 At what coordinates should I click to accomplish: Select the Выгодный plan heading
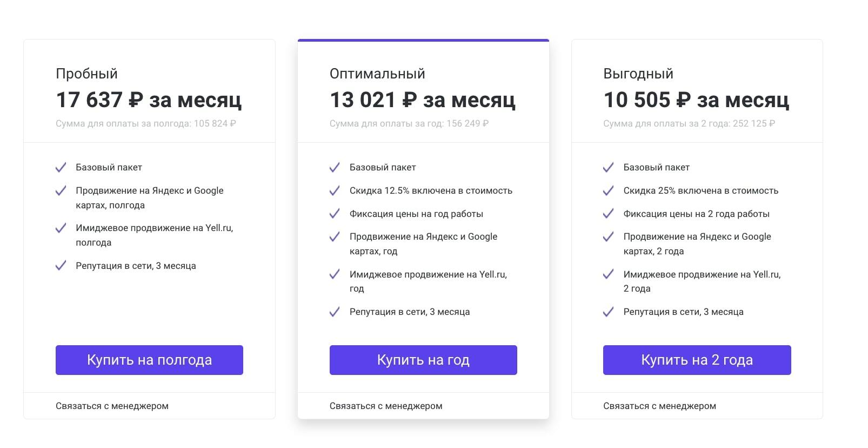(x=638, y=74)
